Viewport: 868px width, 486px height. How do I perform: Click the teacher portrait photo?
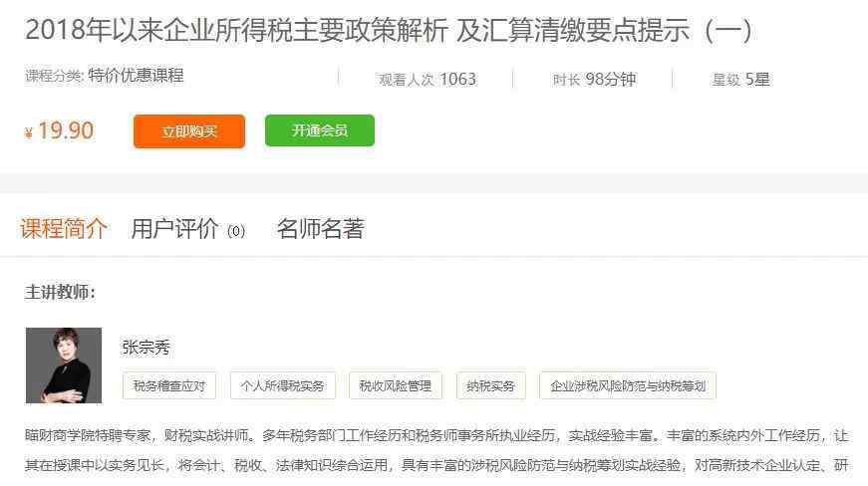(64, 365)
